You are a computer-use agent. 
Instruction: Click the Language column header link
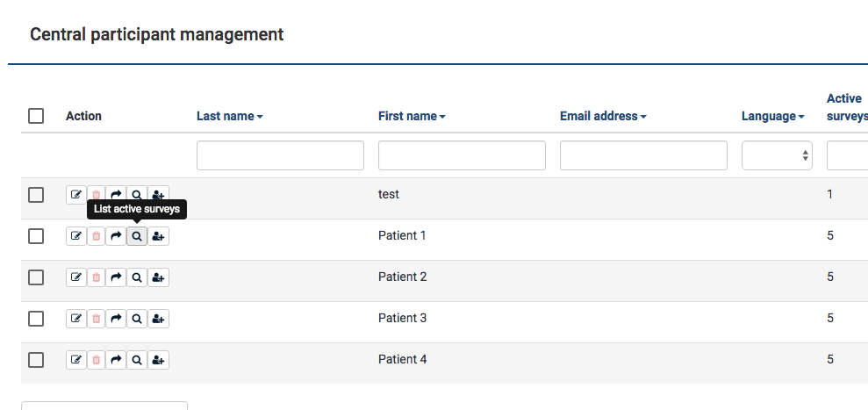click(x=772, y=116)
